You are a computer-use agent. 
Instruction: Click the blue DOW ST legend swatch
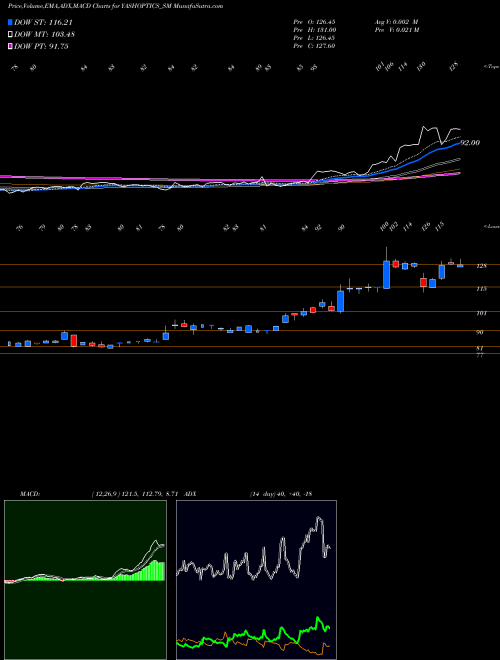tap(10, 22)
